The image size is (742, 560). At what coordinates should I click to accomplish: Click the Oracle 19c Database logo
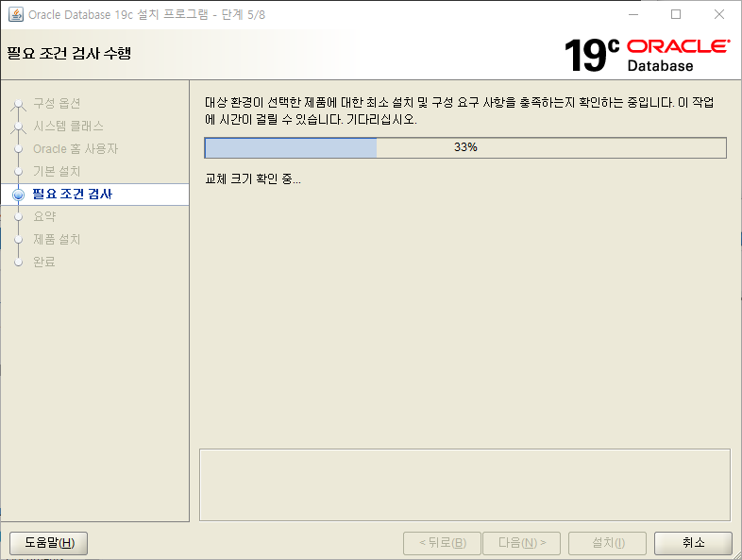pos(647,55)
